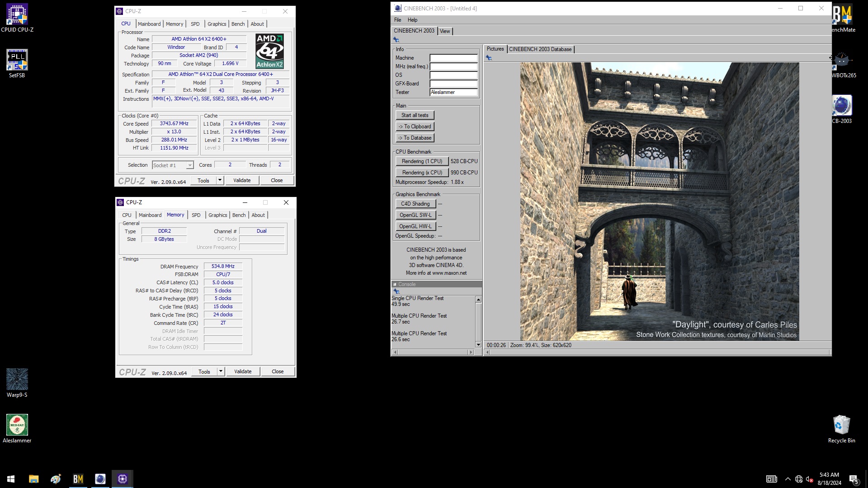The width and height of the screenshot is (868, 488).
Task: Run the OpenGL SW-L test
Action: pyautogui.click(x=415, y=215)
